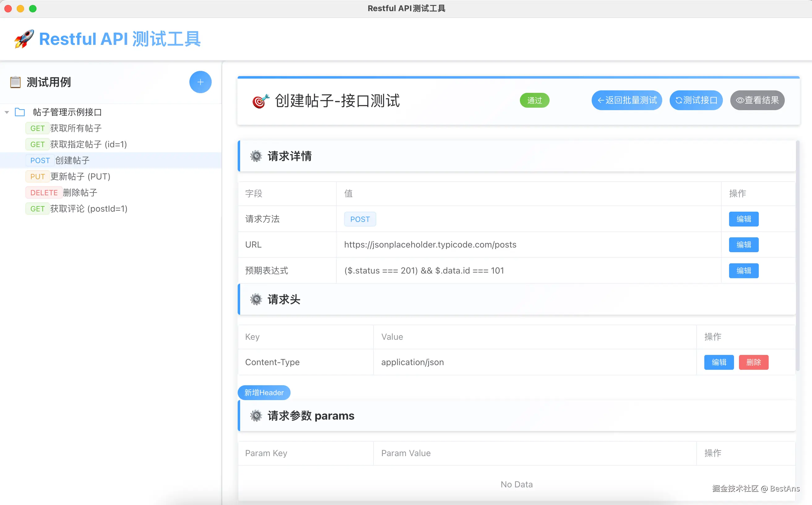Click the gear icon on 请求参数 params section
This screenshot has height=505, width=812.
[256, 416]
